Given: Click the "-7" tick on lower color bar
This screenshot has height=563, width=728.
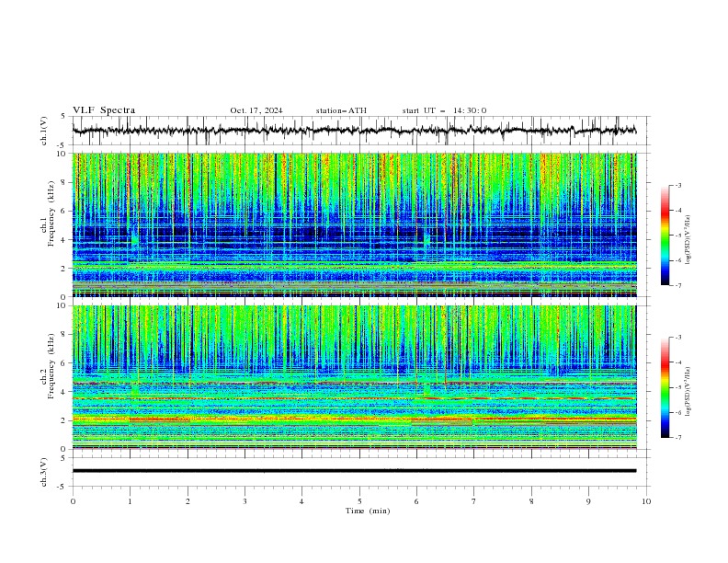Looking at the screenshot, I should 678,437.
